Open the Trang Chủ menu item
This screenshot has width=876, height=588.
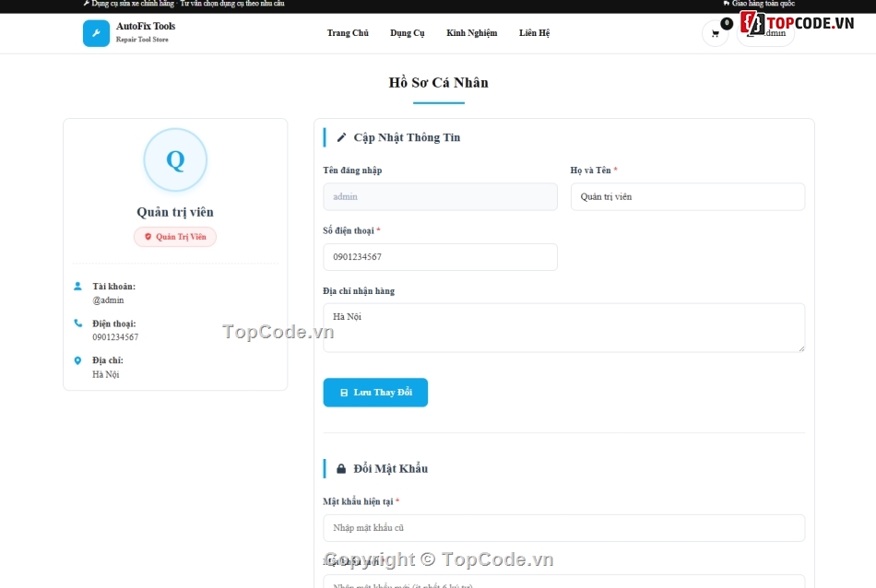pyautogui.click(x=348, y=33)
